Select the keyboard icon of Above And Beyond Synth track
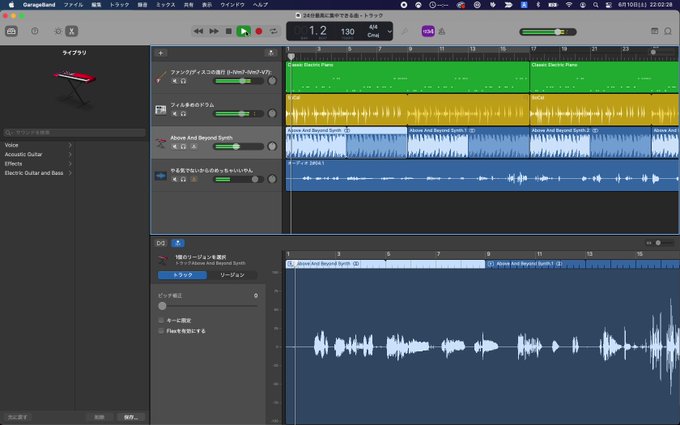 (x=161, y=143)
